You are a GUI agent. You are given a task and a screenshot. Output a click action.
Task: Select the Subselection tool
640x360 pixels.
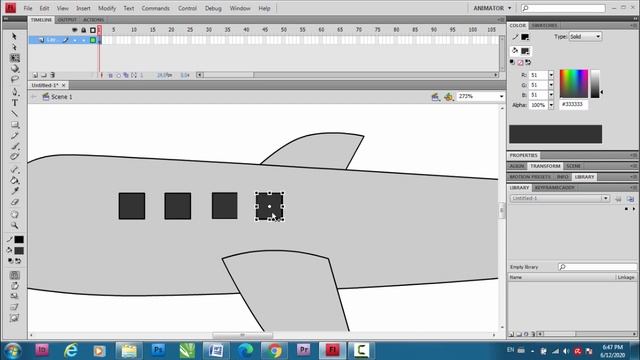tap(14, 47)
